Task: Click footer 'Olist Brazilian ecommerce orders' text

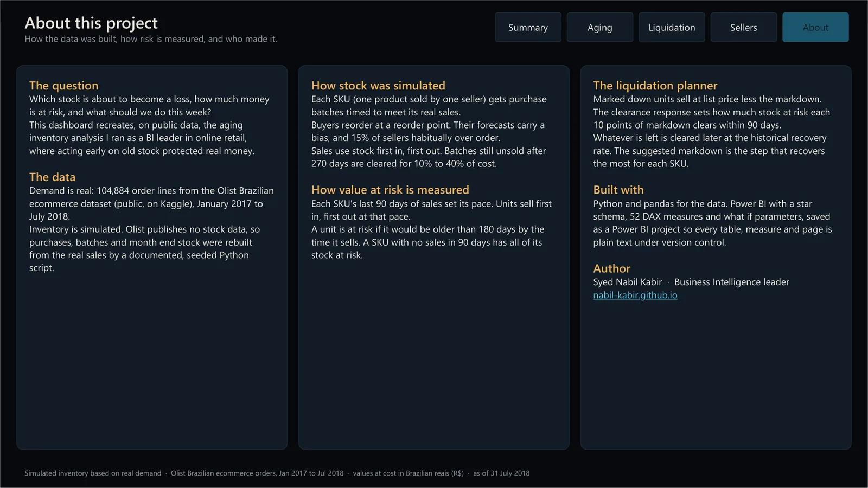Action: (x=257, y=473)
